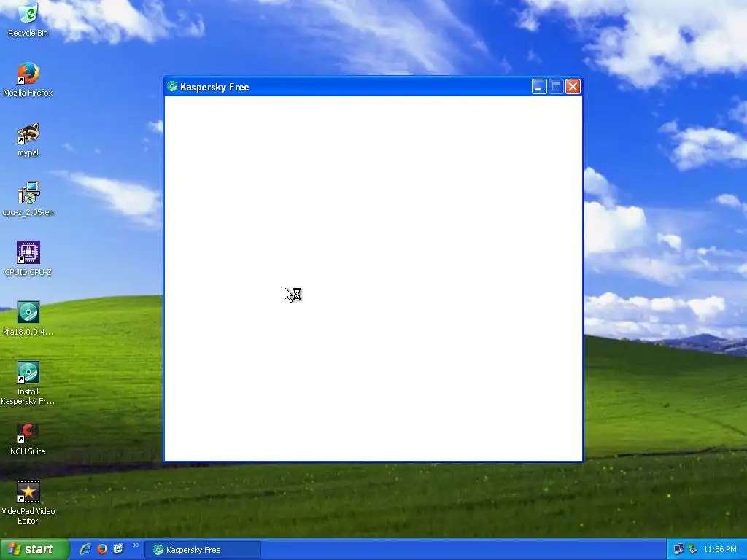Click the third Quick Launch icon
This screenshot has width=747, height=560.
(x=119, y=550)
